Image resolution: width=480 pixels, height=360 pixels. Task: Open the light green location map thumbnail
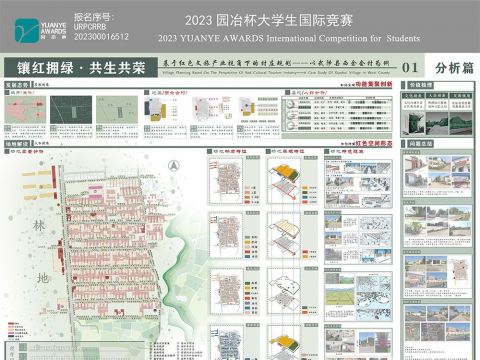click(x=117, y=110)
